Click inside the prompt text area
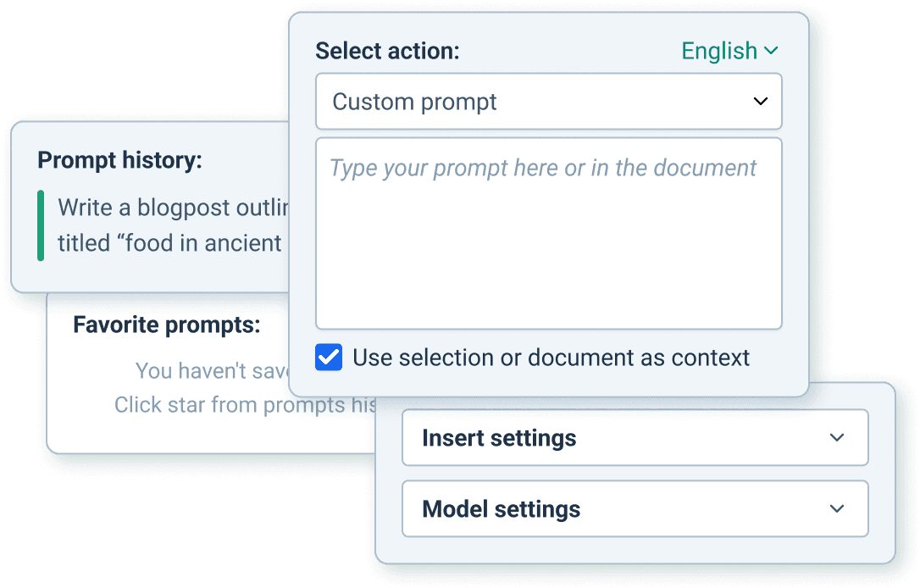Viewport: 920px width, 588px height. point(549,233)
